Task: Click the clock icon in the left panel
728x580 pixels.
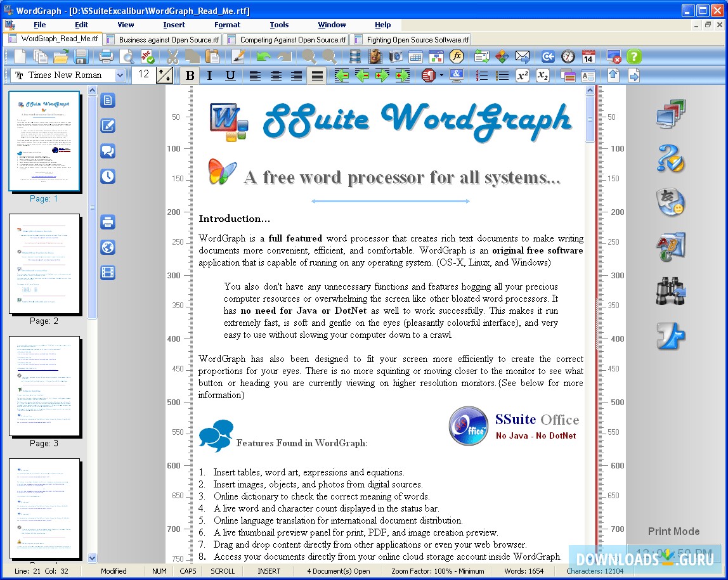Action: coord(107,176)
